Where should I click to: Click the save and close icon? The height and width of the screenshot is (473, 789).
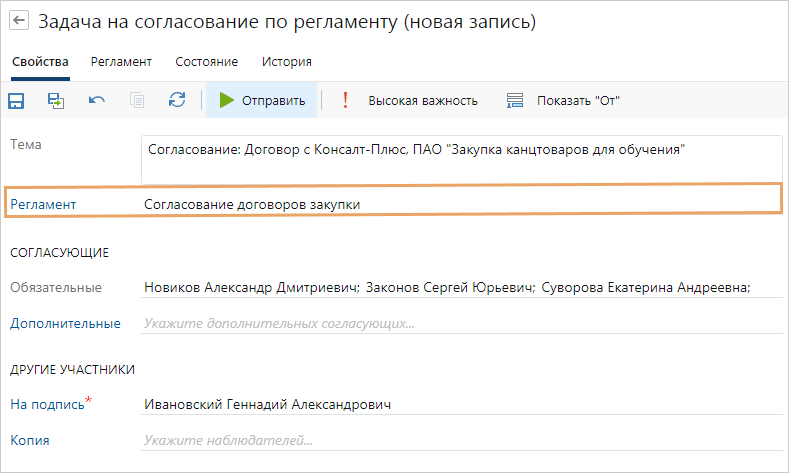[x=56, y=100]
